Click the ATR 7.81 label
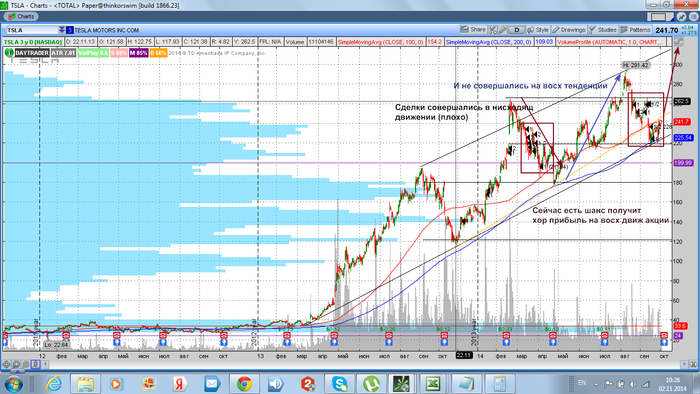This screenshot has width=700, height=394. click(x=63, y=53)
